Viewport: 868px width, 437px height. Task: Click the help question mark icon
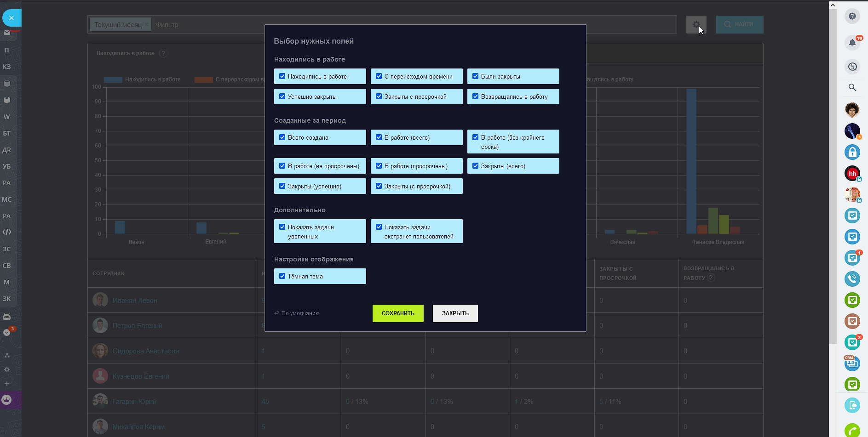point(852,16)
